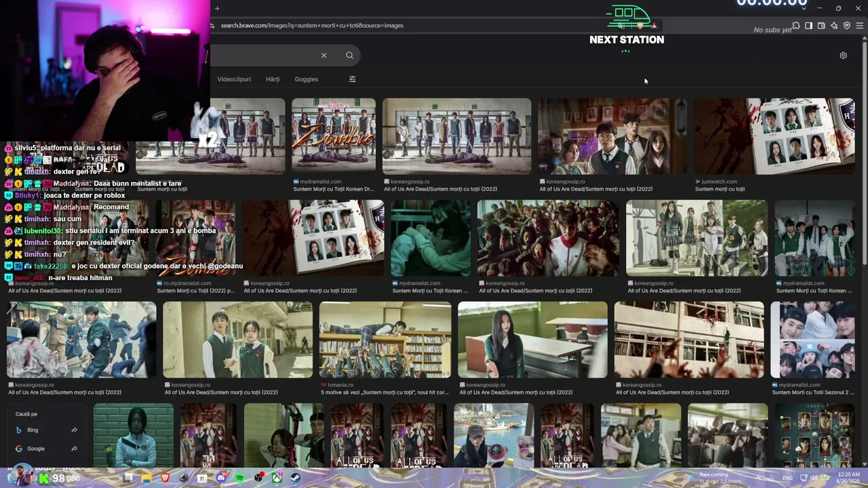Open Brave browser from the taskbar
The image size is (868, 488).
pos(165,478)
